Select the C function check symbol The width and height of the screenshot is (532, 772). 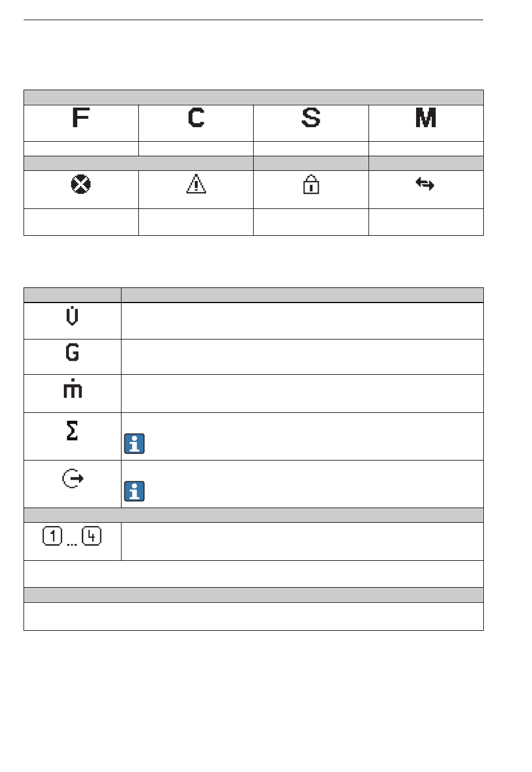(196, 118)
